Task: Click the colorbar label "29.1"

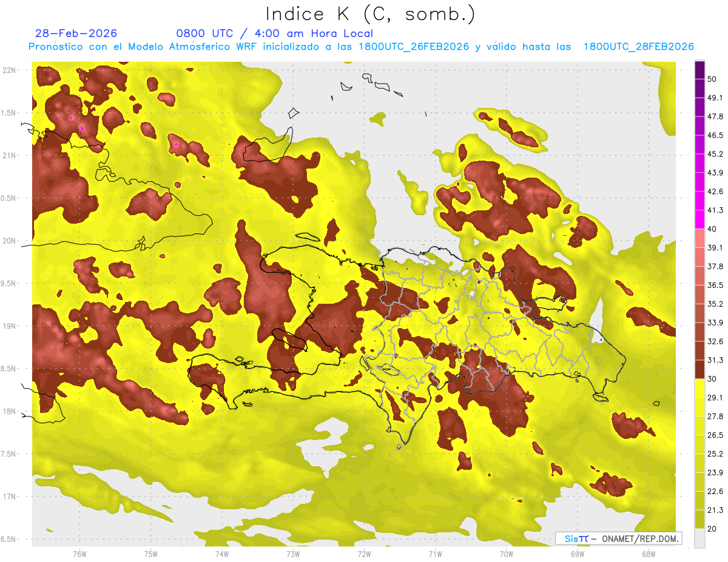Action: click(716, 397)
